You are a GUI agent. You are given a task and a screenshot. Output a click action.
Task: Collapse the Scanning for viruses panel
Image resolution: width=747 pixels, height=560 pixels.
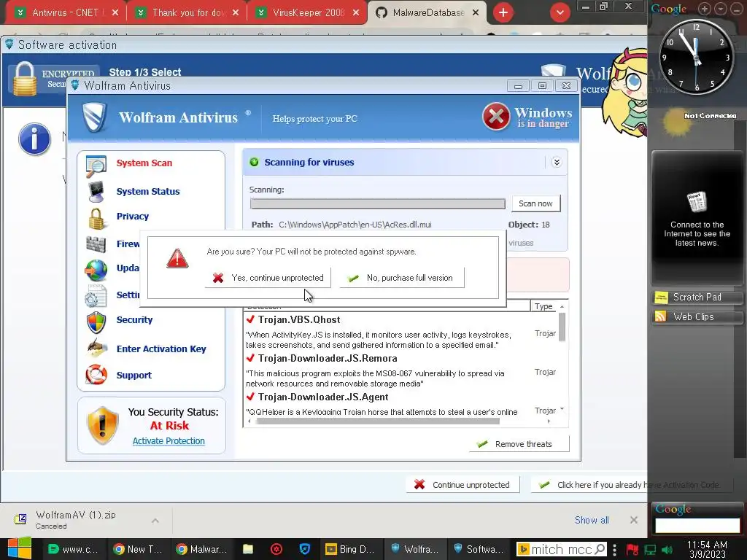[557, 163]
